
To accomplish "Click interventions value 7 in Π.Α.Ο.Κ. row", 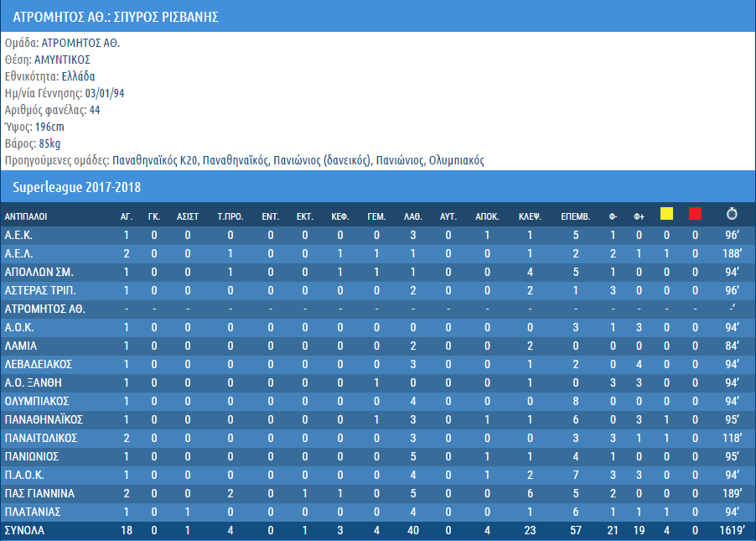I will pos(576,475).
